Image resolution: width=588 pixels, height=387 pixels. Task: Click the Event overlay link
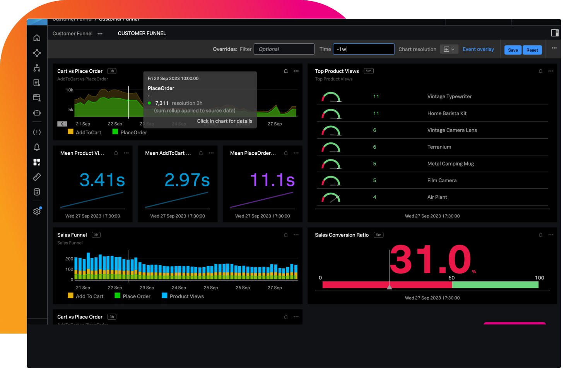click(478, 49)
